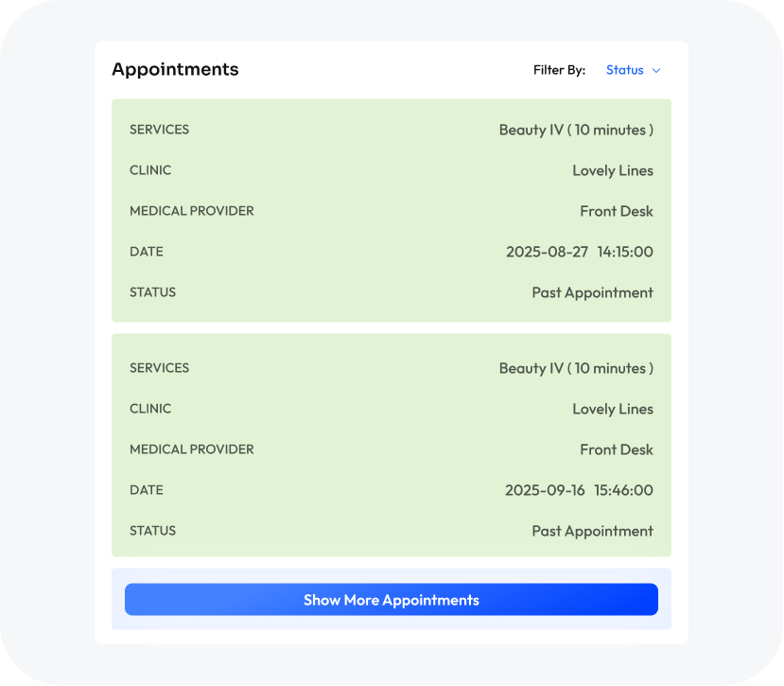Click the Show More Appointments button
The width and height of the screenshot is (784, 686).
point(391,600)
